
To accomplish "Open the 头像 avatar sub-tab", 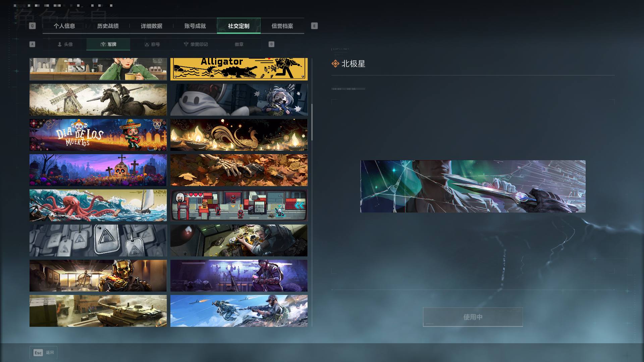I will (65, 44).
